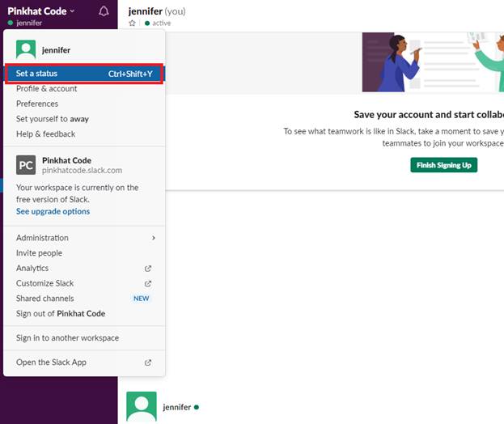Choose Open the Slack App
Image resolution: width=504 pixels, height=424 pixels.
coord(84,363)
